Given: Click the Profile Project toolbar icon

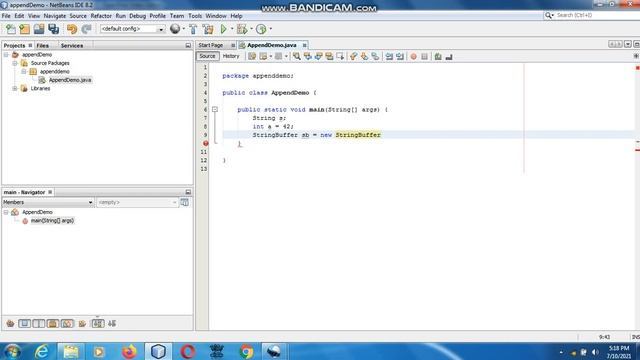Looking at the screenshot, I should point(261,29).
